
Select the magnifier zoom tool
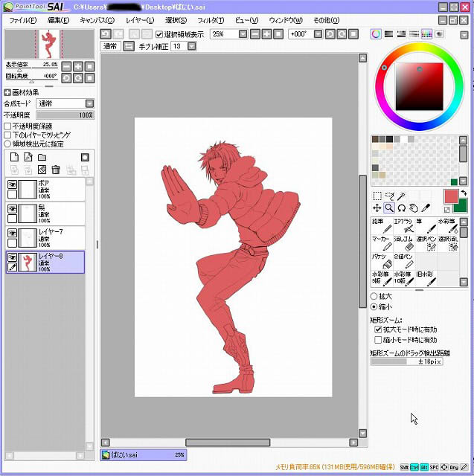pyautogui.click(x=389, y=208)
